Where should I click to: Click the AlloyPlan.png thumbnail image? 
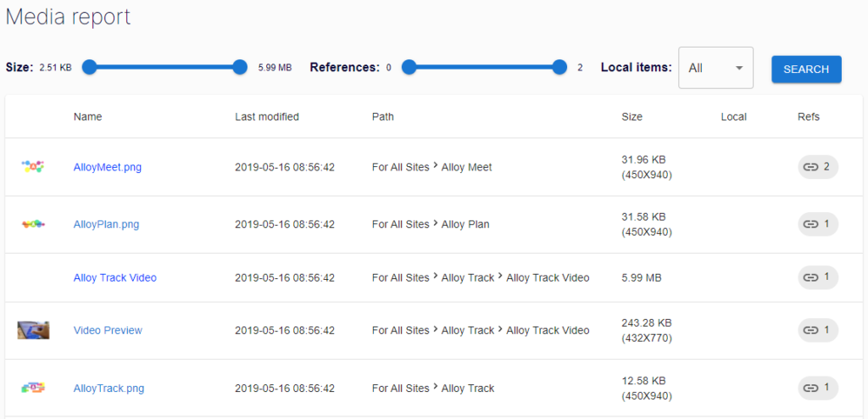tap(33, 225)
